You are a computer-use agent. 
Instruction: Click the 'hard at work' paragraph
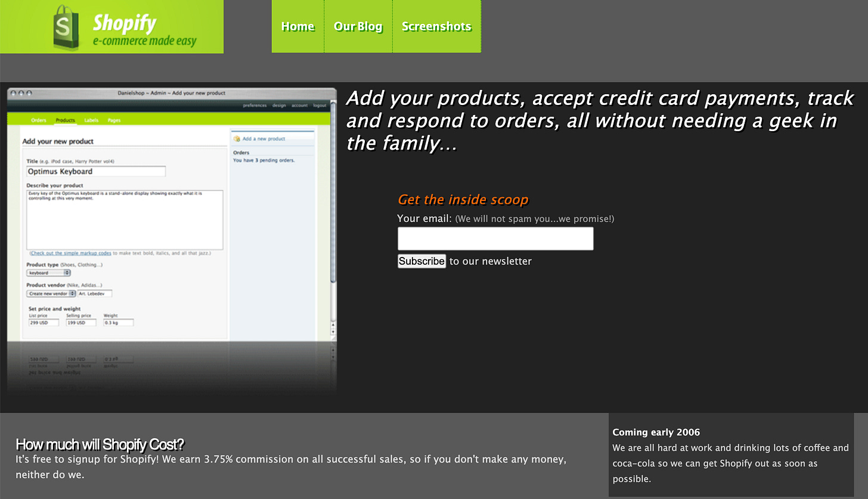point(730,463)
